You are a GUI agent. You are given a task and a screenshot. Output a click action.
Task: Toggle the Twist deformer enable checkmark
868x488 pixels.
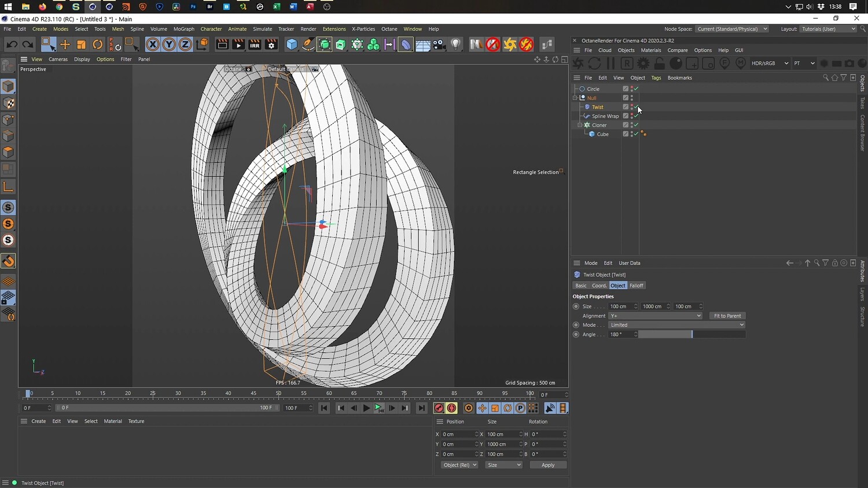636,107
